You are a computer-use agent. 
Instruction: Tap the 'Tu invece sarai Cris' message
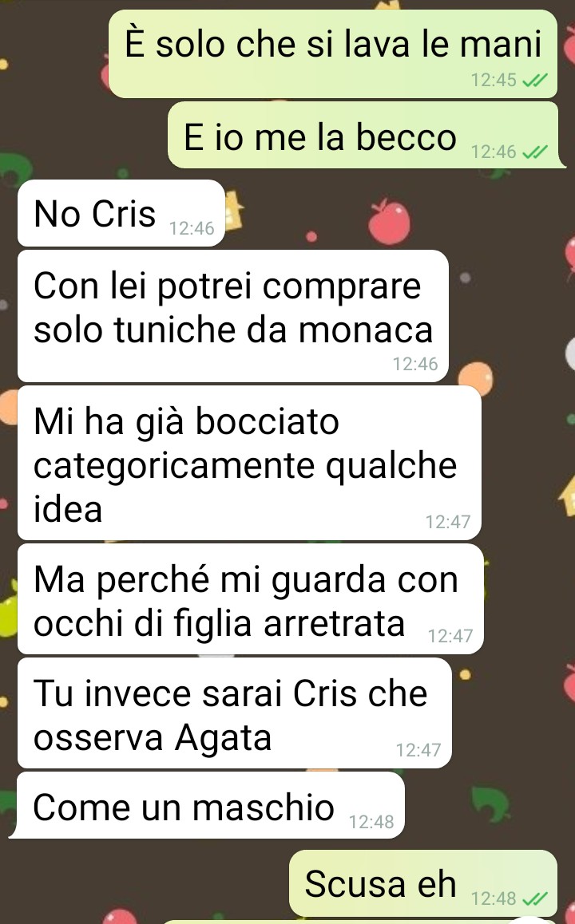[x=235, y=713]
